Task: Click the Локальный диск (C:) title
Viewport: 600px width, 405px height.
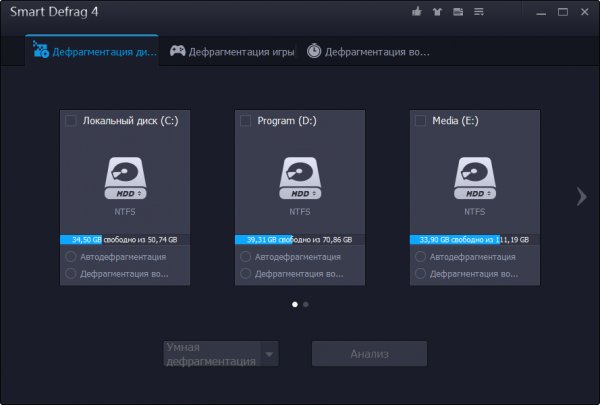Action: click(130, 121)
